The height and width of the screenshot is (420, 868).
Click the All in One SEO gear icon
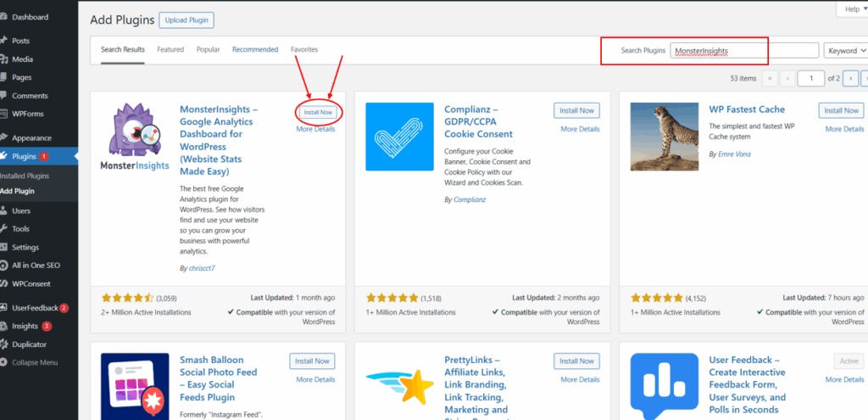3,266
